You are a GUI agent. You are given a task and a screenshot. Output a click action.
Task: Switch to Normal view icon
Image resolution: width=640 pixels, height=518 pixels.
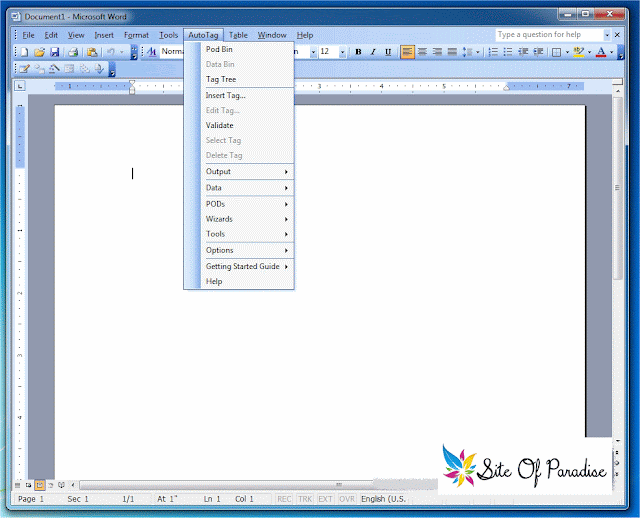17,485
